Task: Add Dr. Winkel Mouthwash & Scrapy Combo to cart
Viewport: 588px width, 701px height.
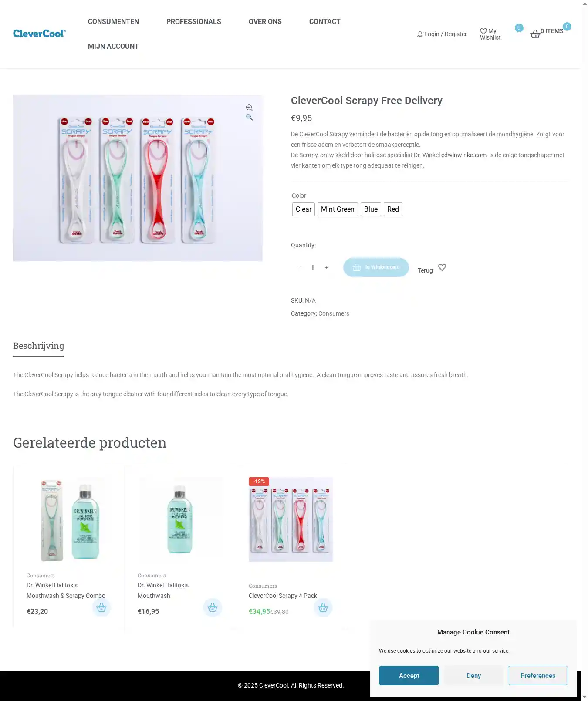Action: click(x=101, y=607)
